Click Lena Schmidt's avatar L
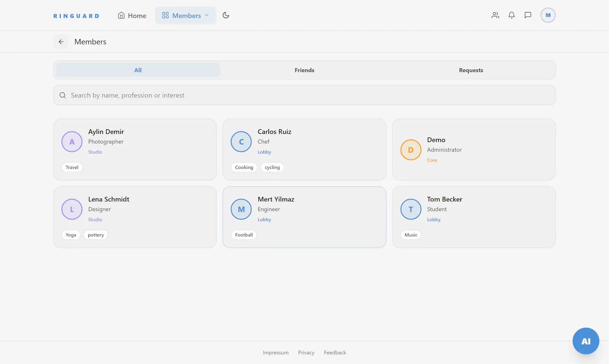The width and height of the screenshot is (609, 364). tap(72, 209)
